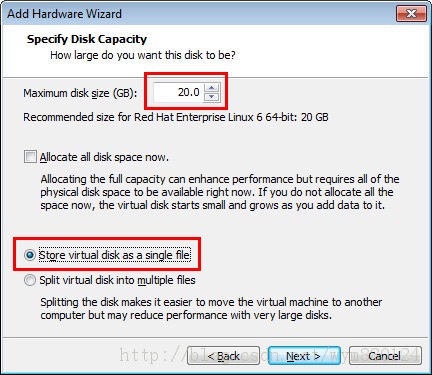Click the 'Maximum disk size (GB):' label
This screenshot has width=432, height=375.
[80, 93]
